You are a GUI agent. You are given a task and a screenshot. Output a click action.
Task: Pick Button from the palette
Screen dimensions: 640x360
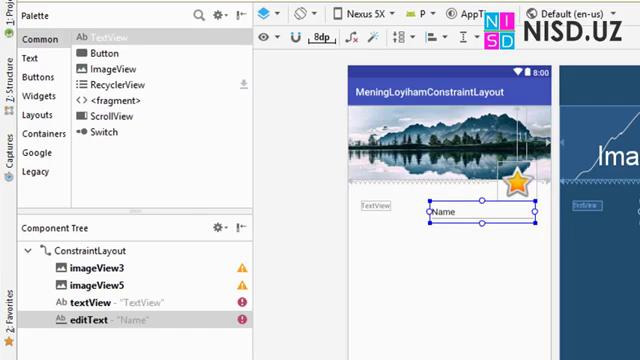click(162, 53)
